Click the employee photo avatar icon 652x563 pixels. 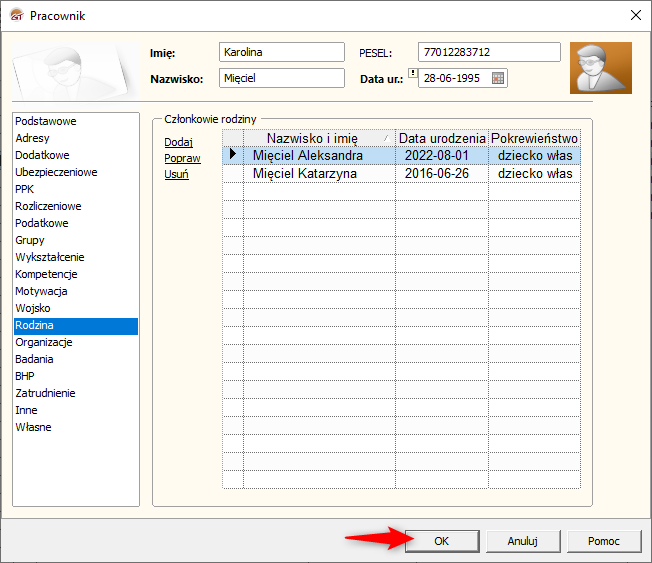tap(600, 68)
